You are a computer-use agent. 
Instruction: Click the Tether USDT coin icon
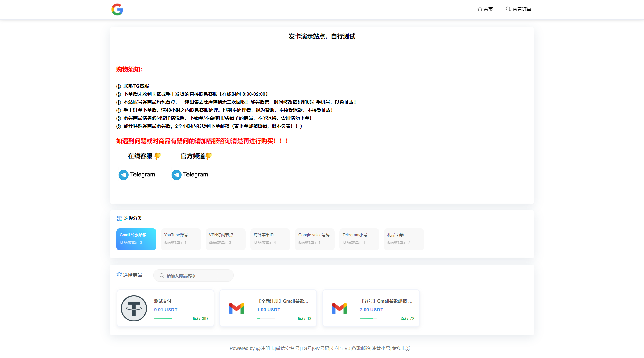134,308
